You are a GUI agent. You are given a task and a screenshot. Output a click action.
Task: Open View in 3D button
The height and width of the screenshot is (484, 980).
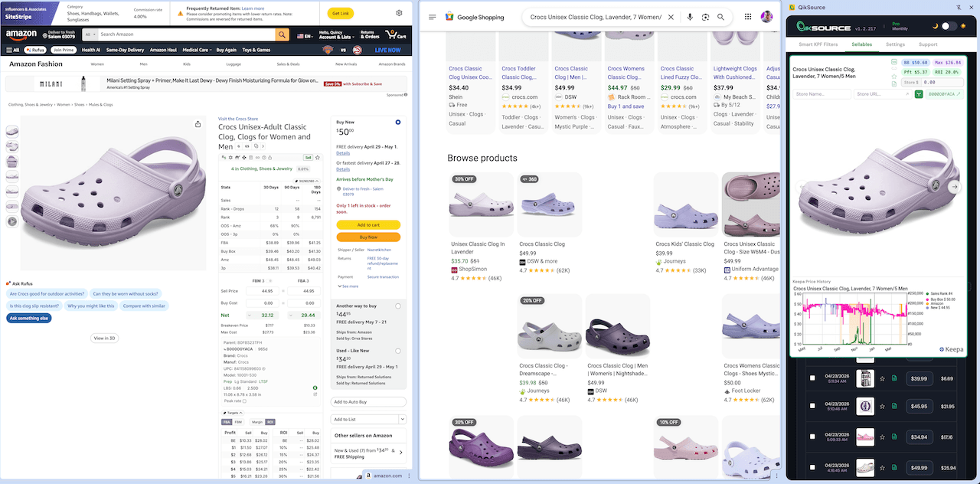click(x=104, y=338)
